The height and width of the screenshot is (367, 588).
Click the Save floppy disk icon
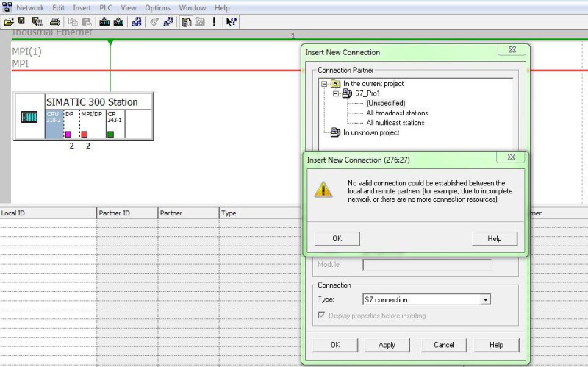click(22, 21)
